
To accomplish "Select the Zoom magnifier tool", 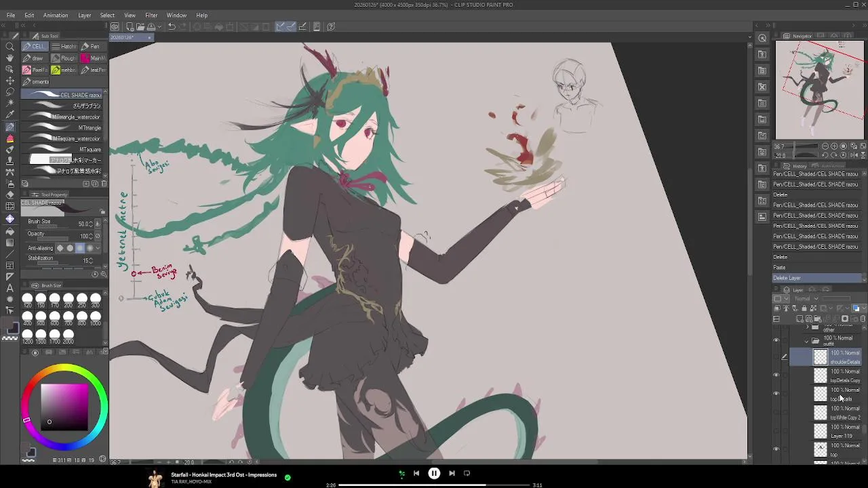I will pyautogui.click(x=9, y=47).
